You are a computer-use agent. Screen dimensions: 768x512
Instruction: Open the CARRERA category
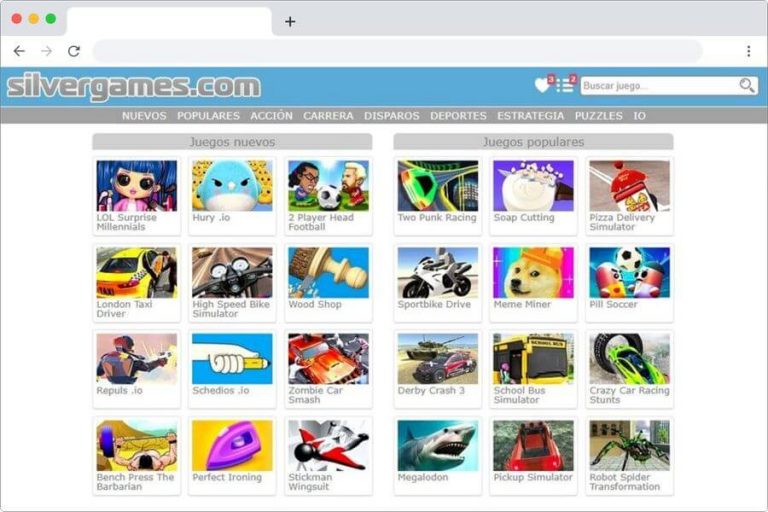point(328,116)
